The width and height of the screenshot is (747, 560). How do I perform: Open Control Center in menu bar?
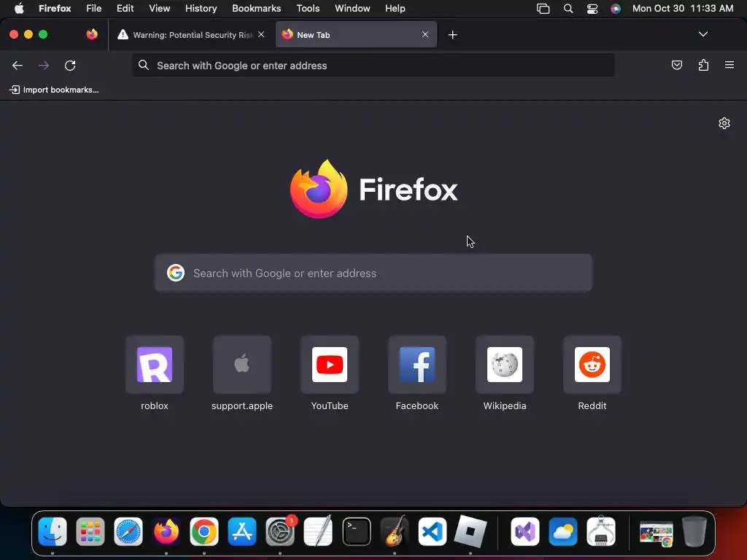(x=592, y=9)
